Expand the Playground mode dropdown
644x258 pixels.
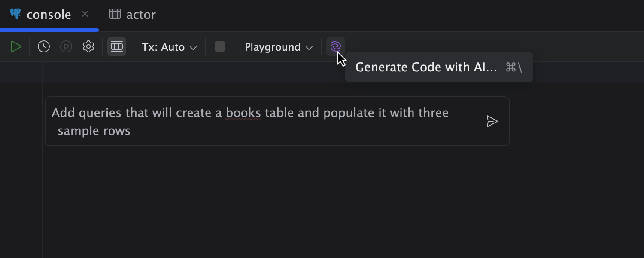[278, 47]
